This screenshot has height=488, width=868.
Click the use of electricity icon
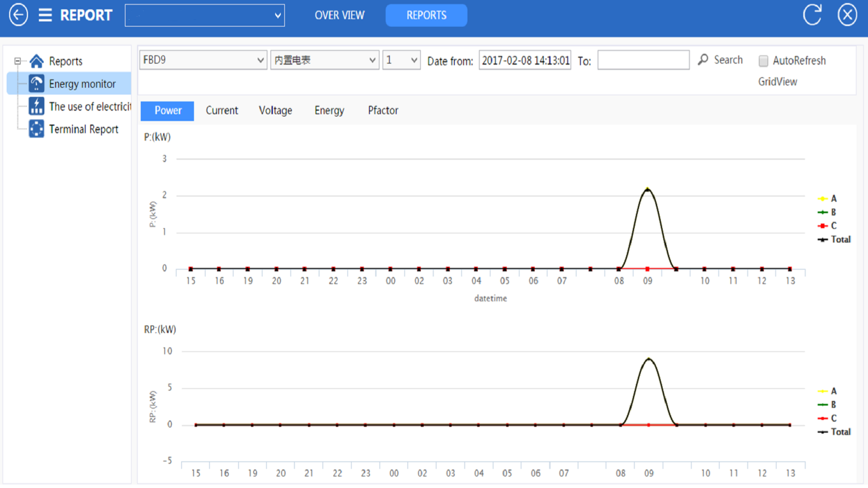[37, 106]
